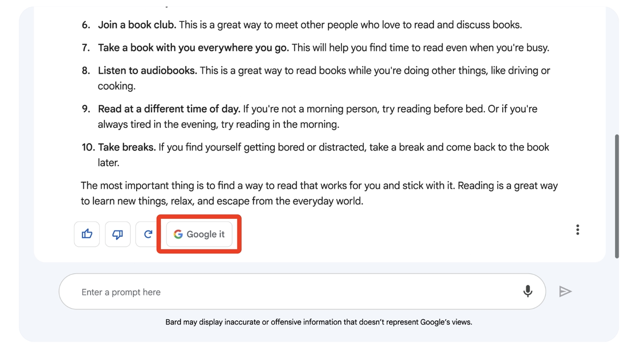Click the text "always tired in the evening"
644x355 pixels.
tap(158, 125)
